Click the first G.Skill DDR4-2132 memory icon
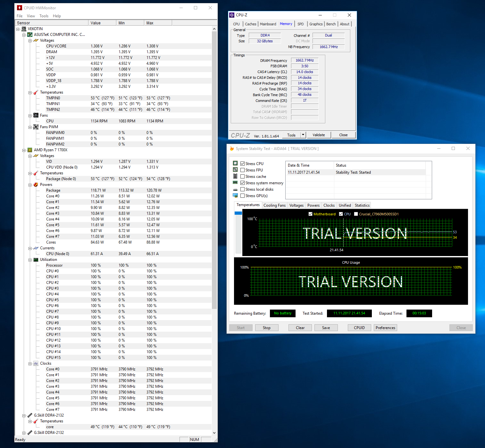The height and width of the screenshot is (448, 485). point(30,415)
